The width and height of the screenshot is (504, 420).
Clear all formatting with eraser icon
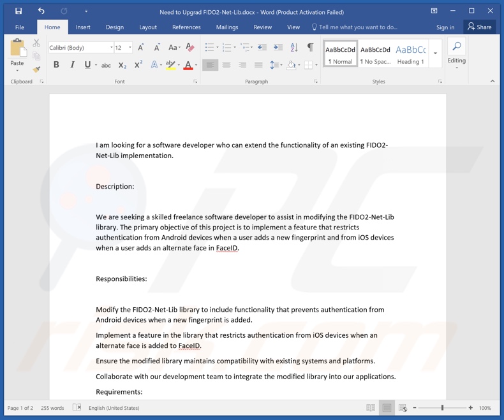190,48
